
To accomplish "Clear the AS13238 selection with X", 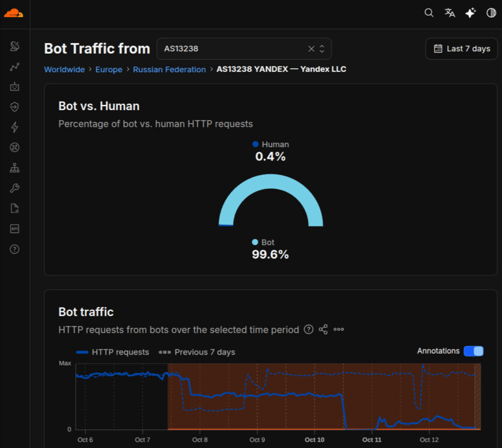I will pos(311,48).
